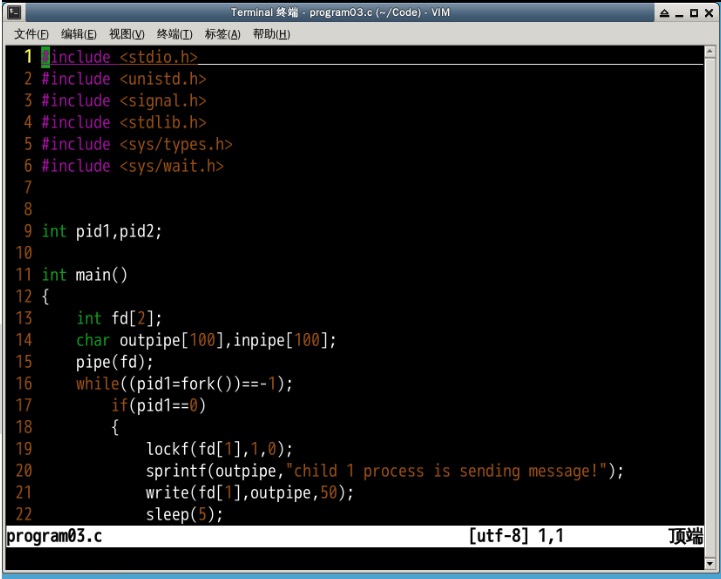The image size is (721, 579).
Task: Place cursor on the #include <stdio.h> line
Action: coord(120,58)
